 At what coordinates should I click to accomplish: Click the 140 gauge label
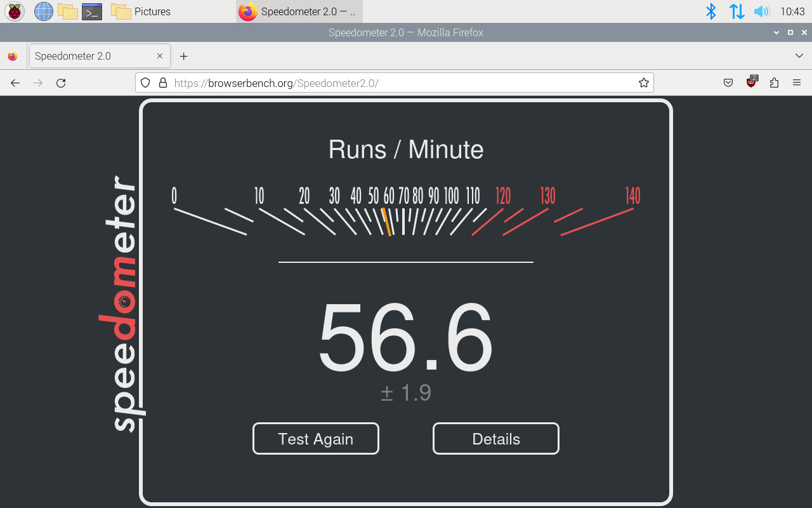(x=632, y=196)
